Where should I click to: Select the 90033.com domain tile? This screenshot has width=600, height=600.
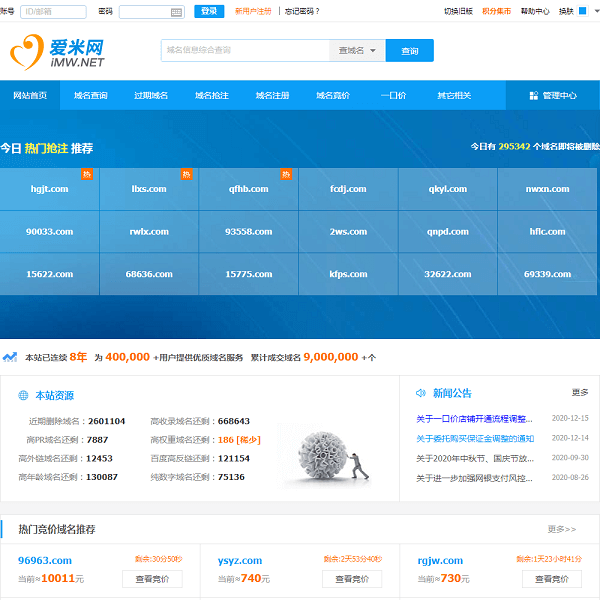click(49, 232)
